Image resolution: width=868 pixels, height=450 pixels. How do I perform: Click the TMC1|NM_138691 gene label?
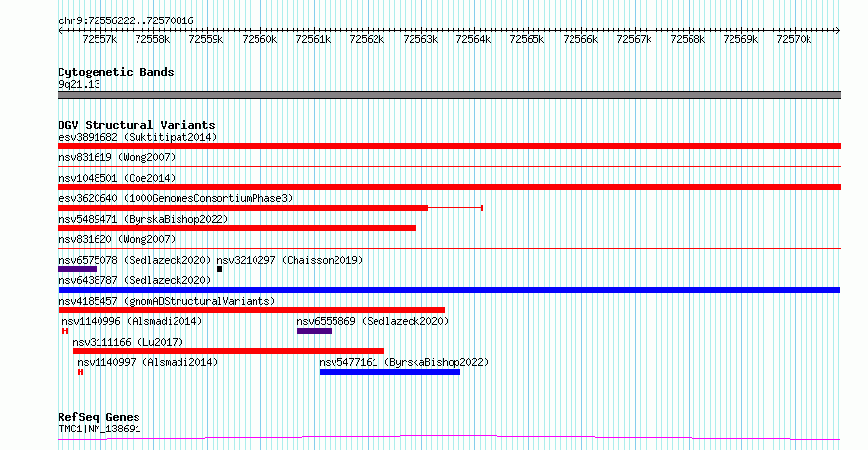coord(99,429)
